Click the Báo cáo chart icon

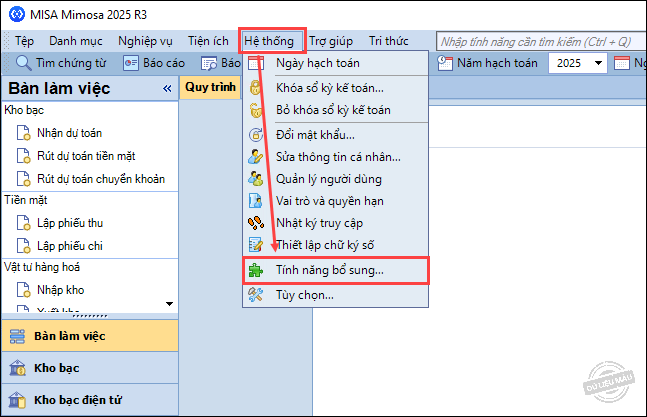(131, 63)
